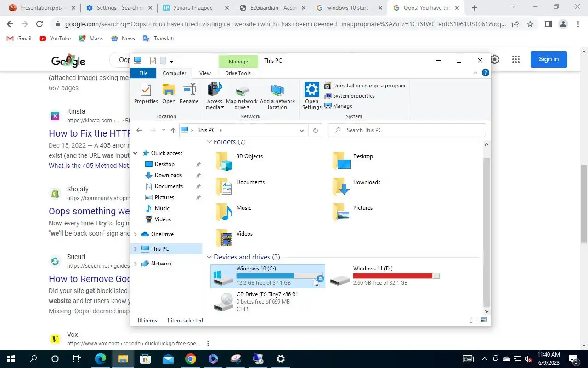Viewport: 588px width, 368px height.
Task: Open recent locations dropdown arrow
Action: [x=164, y=130]
